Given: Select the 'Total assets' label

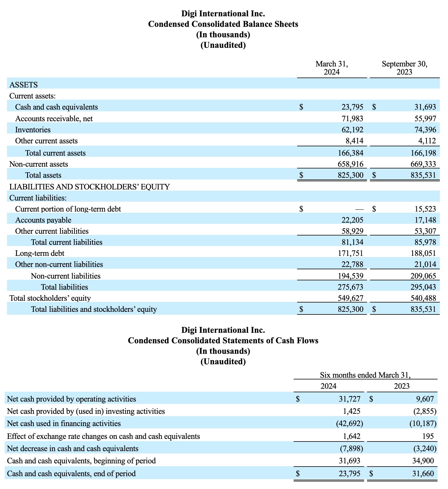Looking at the screenshot, I should (43, 175).
